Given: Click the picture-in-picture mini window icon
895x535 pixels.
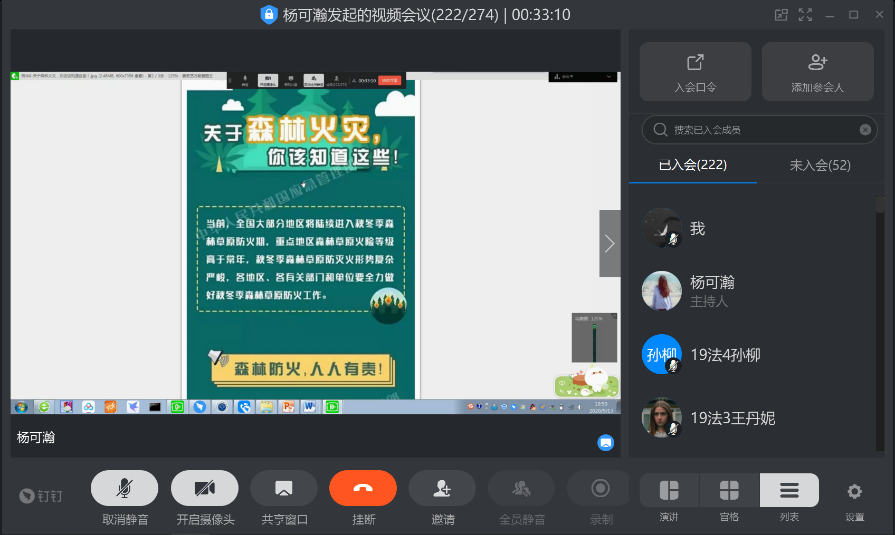Looking at the screenshot, I should coord(780,15).
